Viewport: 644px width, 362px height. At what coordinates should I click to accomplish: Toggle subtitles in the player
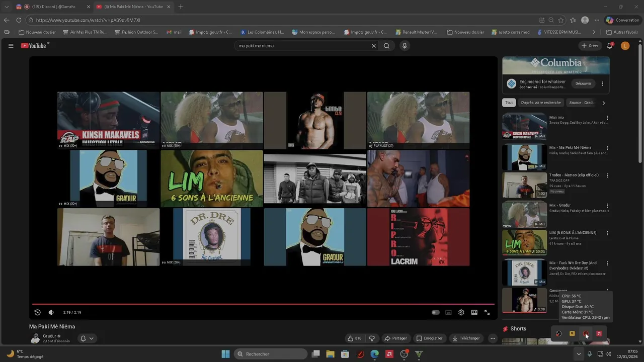[x=448, y=312]
